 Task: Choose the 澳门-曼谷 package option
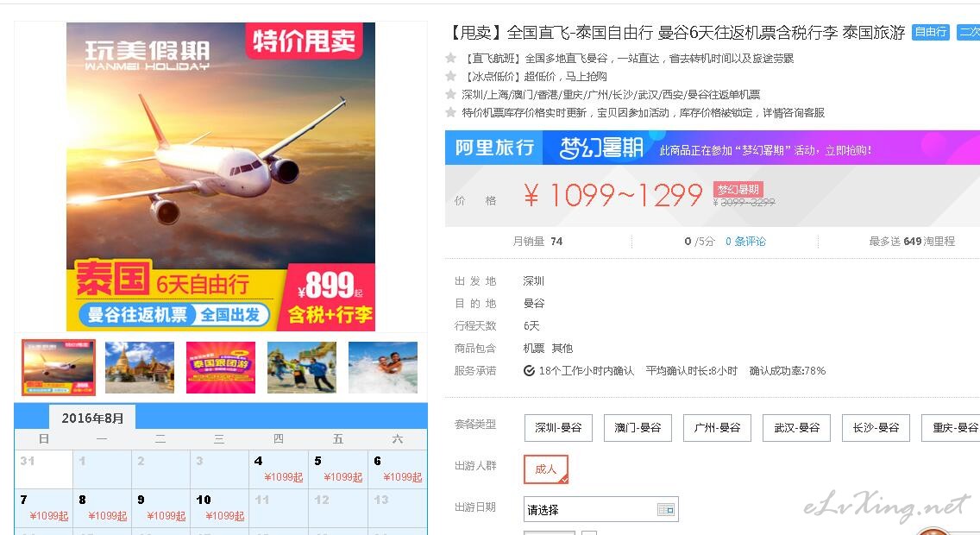click(x=638, y=427)
